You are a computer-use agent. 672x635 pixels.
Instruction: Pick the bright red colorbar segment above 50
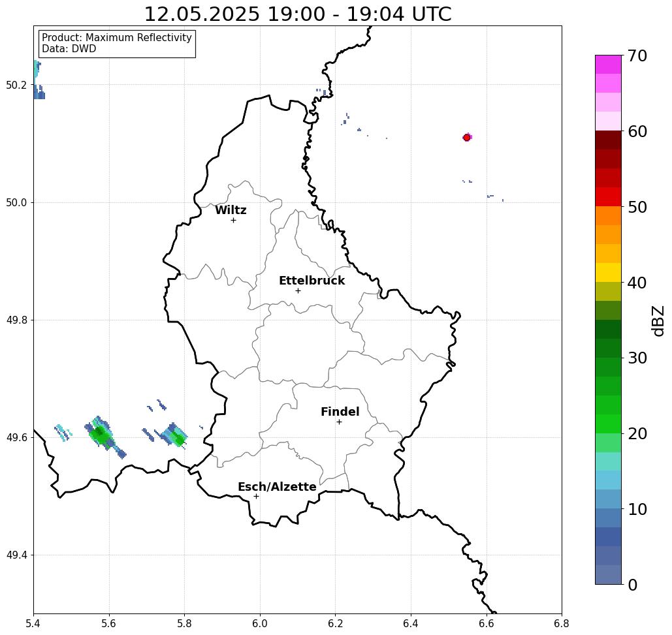click(x=608, y=197)
